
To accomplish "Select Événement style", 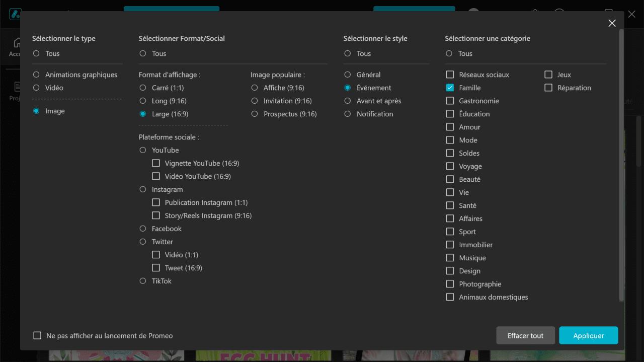I will point(348,88).
